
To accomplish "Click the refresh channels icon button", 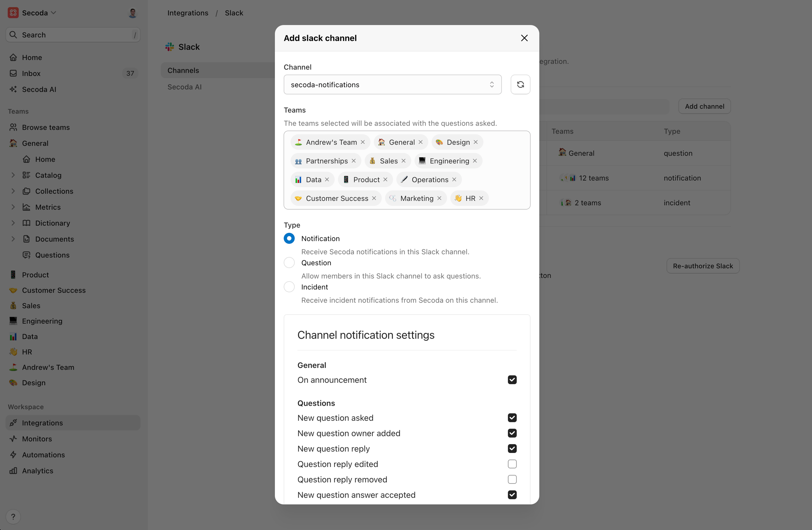I will 520,85.
